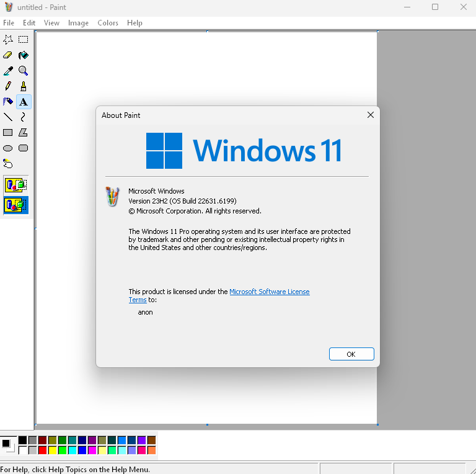This screenshot has height=474, width=476.
Task: Click the Microsoft Corporation copyright line
Action: click(x=195, y=211)
